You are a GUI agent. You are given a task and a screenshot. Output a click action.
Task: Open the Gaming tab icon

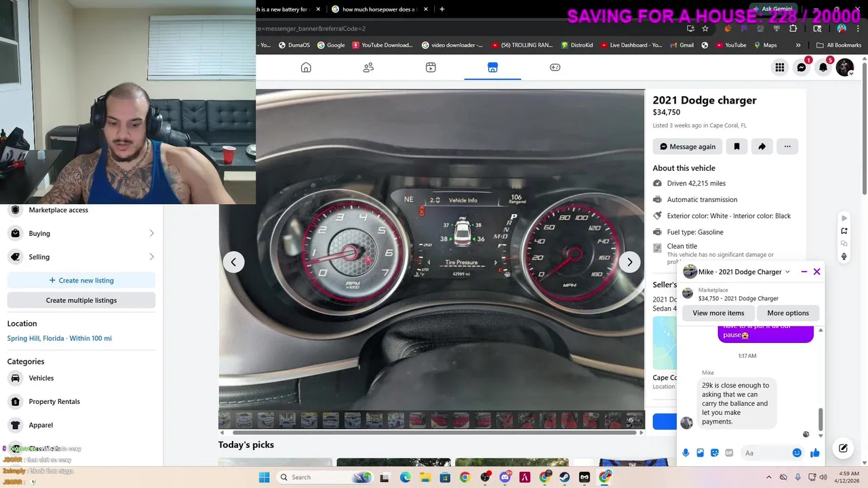point(555,67)
